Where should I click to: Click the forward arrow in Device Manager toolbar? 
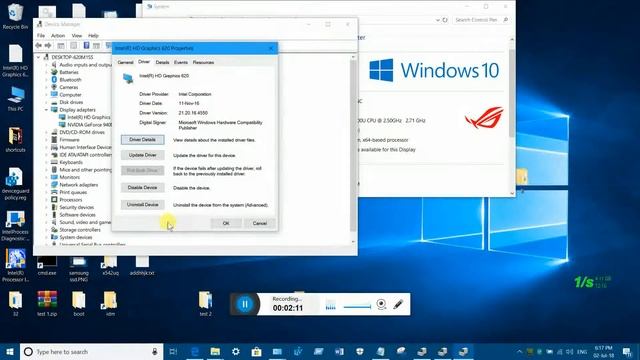[48, 45]
